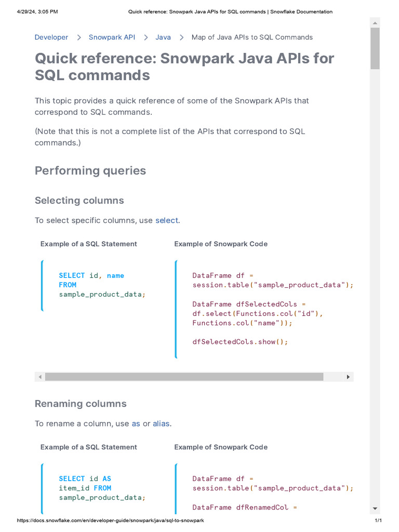
Task: Click the vertical scrollbar's down arrow
Action: [375, 508]
